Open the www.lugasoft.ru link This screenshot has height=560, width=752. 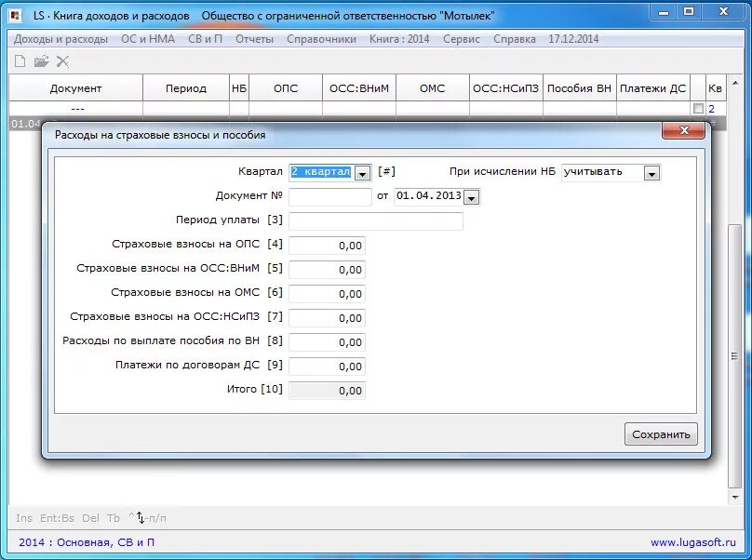coord(693,542)
